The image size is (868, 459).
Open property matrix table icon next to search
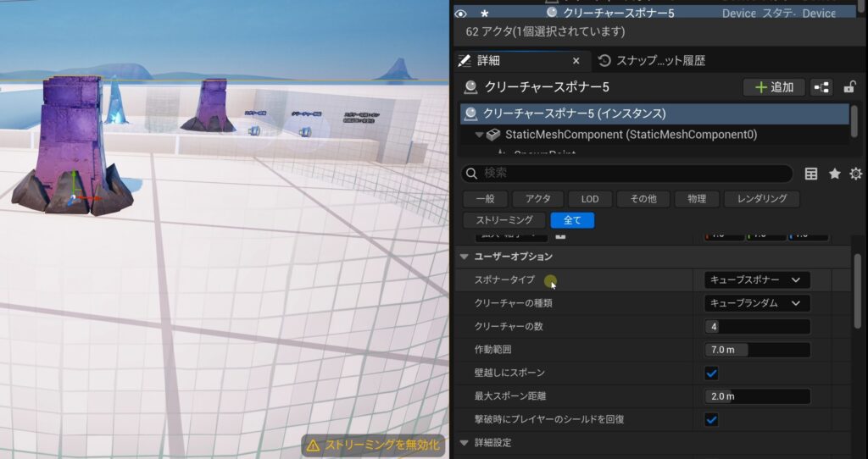[811, 174]
